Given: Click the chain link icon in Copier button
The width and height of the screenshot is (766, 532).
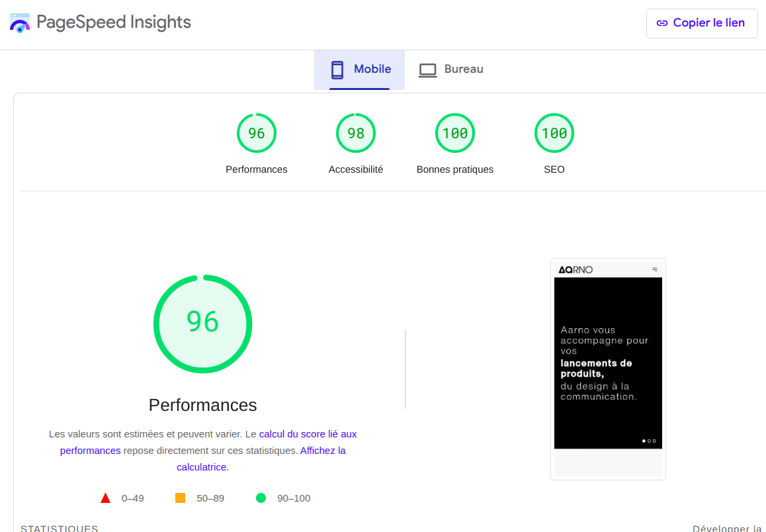Looking at the screenshot, I should [x=661, y=23].
